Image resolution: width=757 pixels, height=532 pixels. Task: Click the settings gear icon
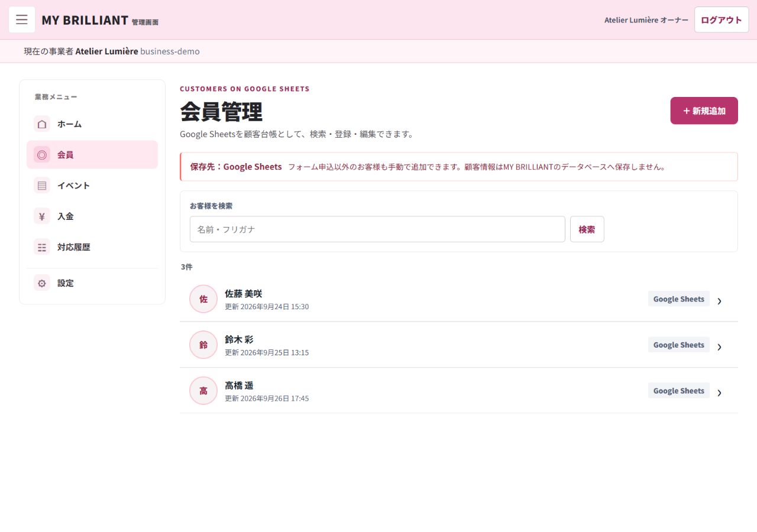pyautogui.click(x=42, y=283)
